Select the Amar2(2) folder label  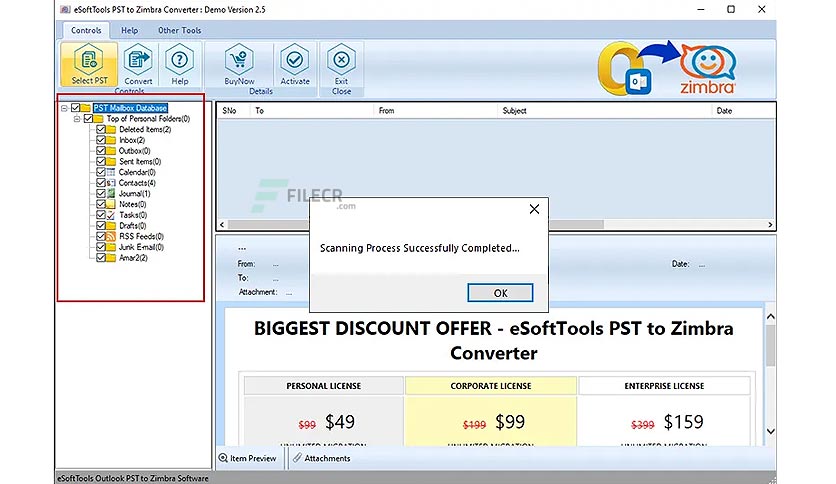(x=133, y=257)
